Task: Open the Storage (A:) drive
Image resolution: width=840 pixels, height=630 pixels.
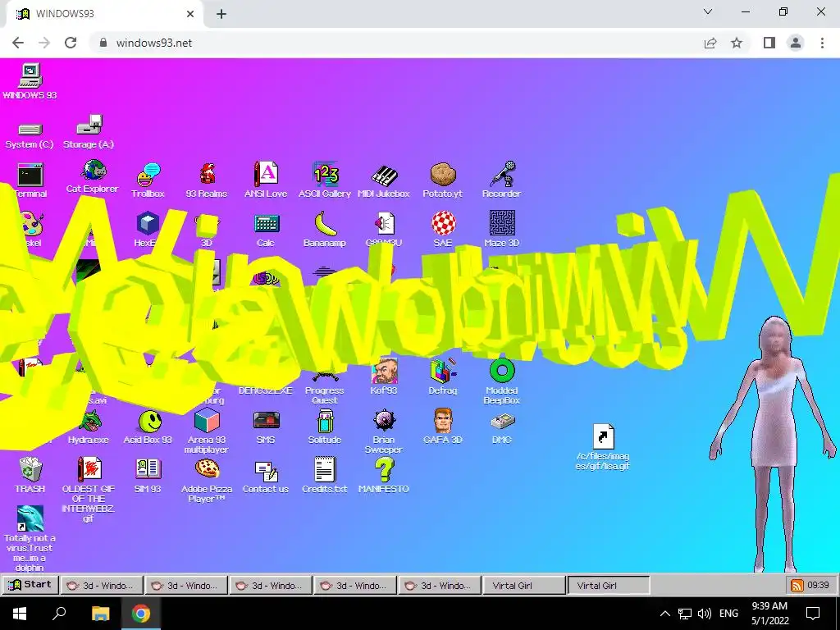Action: (x=89, y=125)
